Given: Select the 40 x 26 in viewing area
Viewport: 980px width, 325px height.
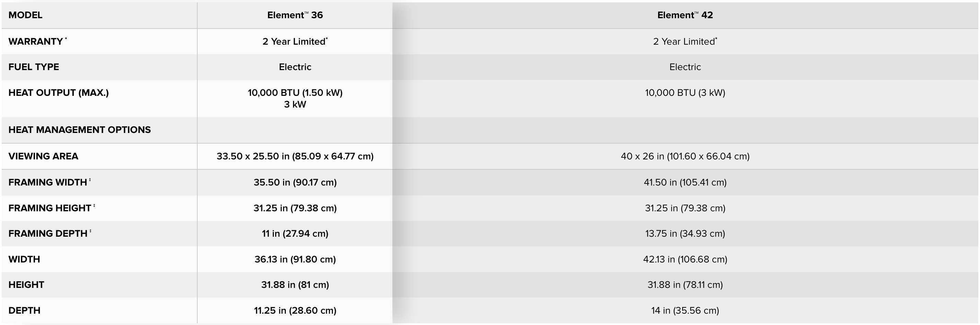Looking at the screenshot, I should pos(685,156).
